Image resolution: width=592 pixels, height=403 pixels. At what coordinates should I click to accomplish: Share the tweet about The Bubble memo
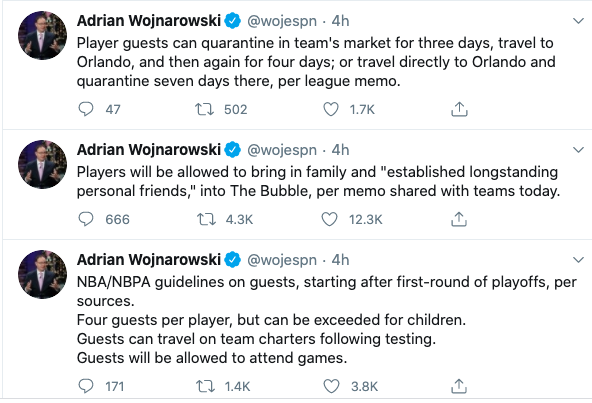coord(459,219)
